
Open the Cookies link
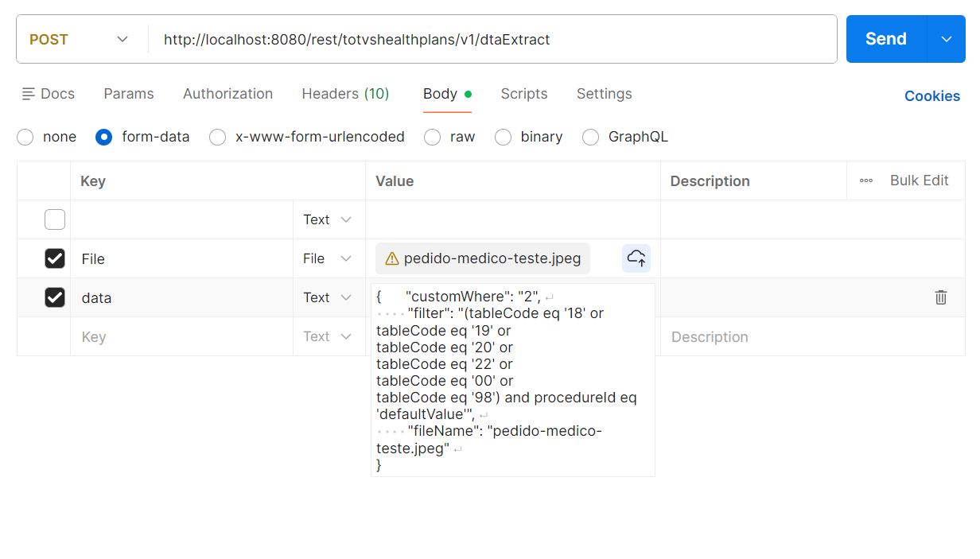coord(931,96)
